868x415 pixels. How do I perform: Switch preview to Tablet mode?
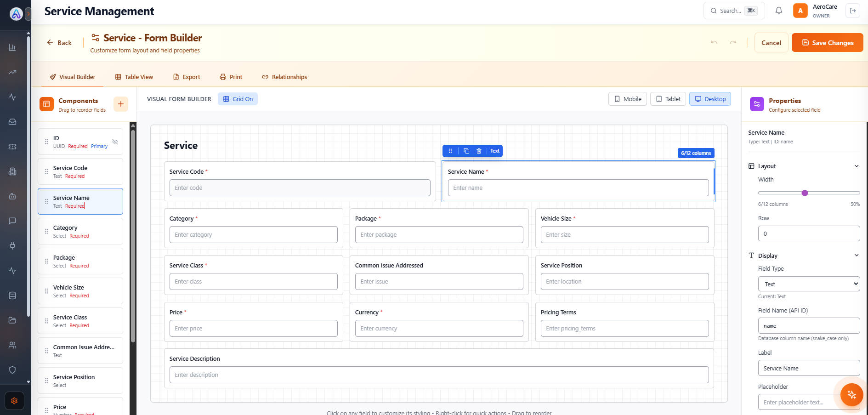coord(668,99)
